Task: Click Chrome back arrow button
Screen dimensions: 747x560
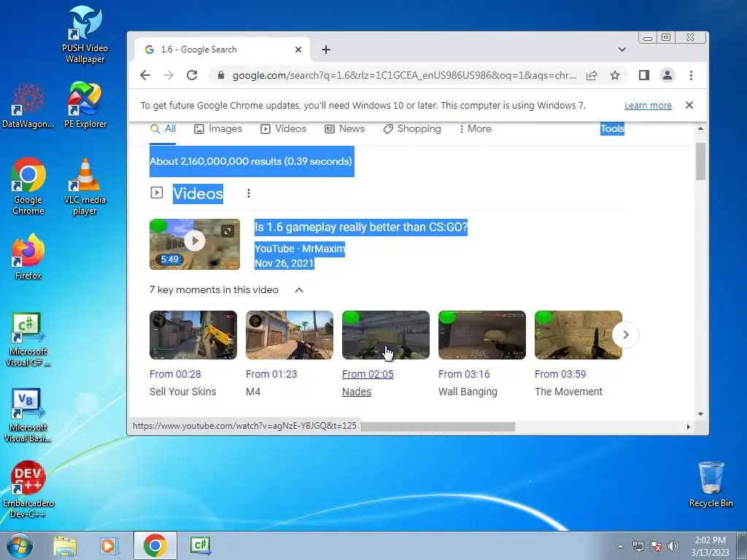Action: [145, 75]
